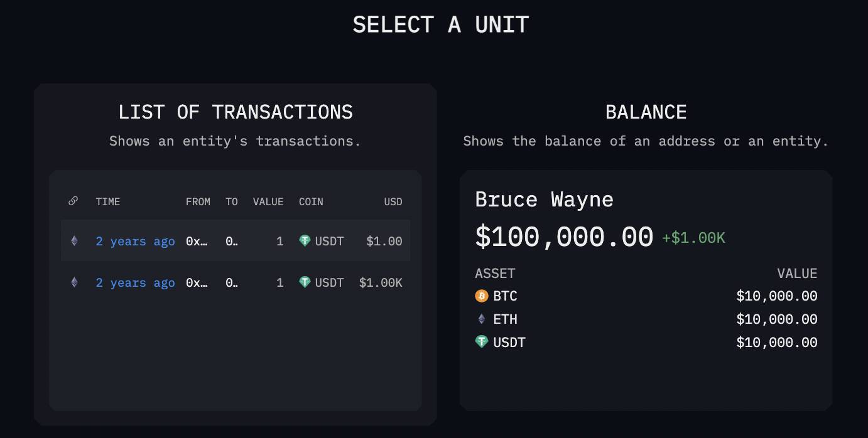868x438 pixels.
Task: Open the first '2 years ago' timestamp link
Action: (135, 241)
